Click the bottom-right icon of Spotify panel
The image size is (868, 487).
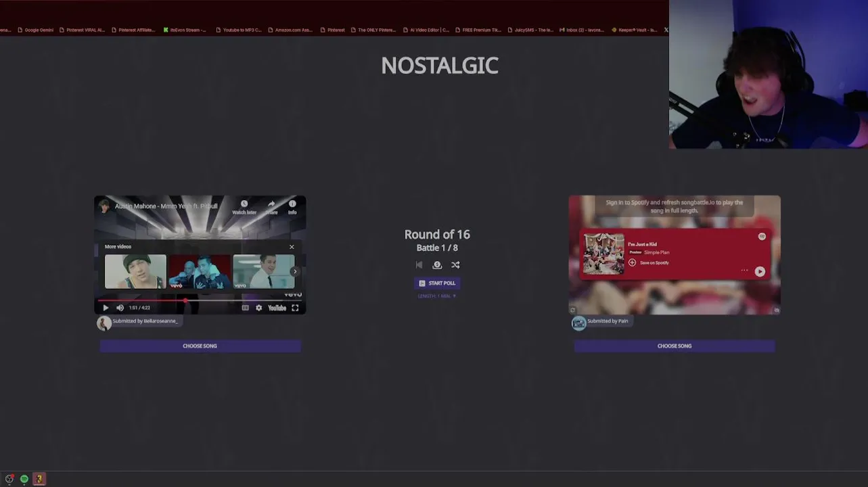[x=776, y=310]
